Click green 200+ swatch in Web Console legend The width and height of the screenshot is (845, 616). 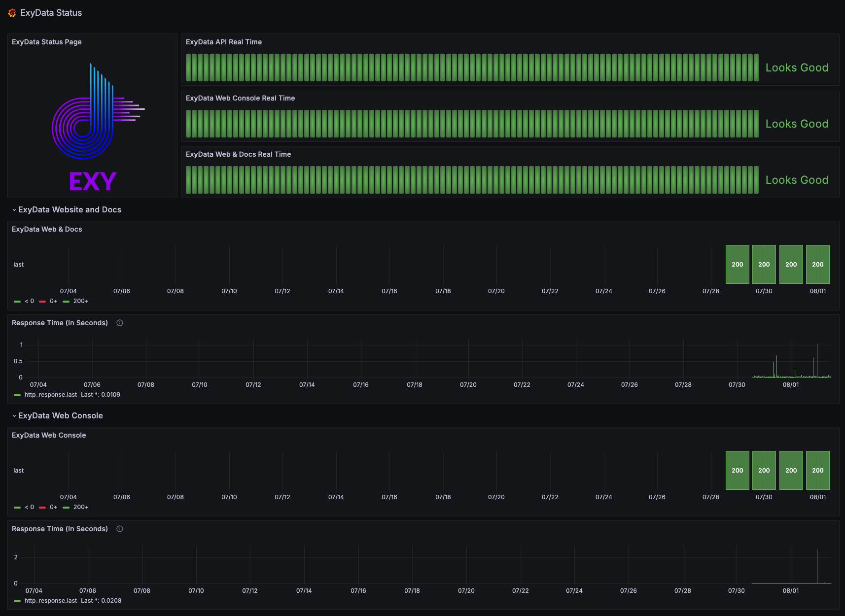66,507
